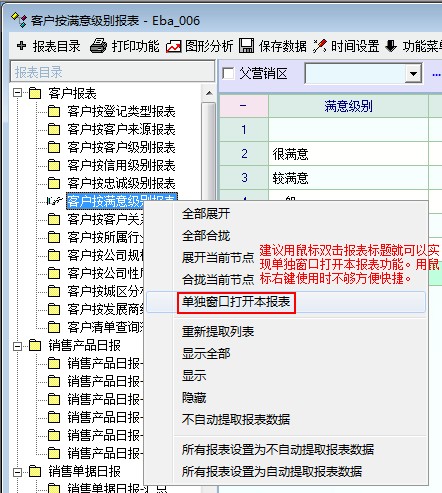Choose 合拢当前节点 in the context menu

coord(218,279)
